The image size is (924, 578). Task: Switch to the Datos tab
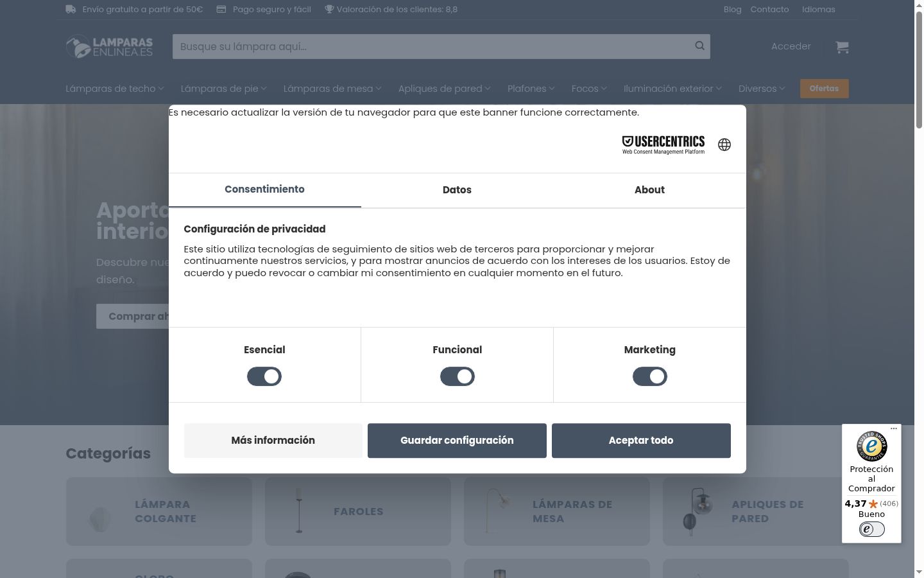tap(457, 190)
